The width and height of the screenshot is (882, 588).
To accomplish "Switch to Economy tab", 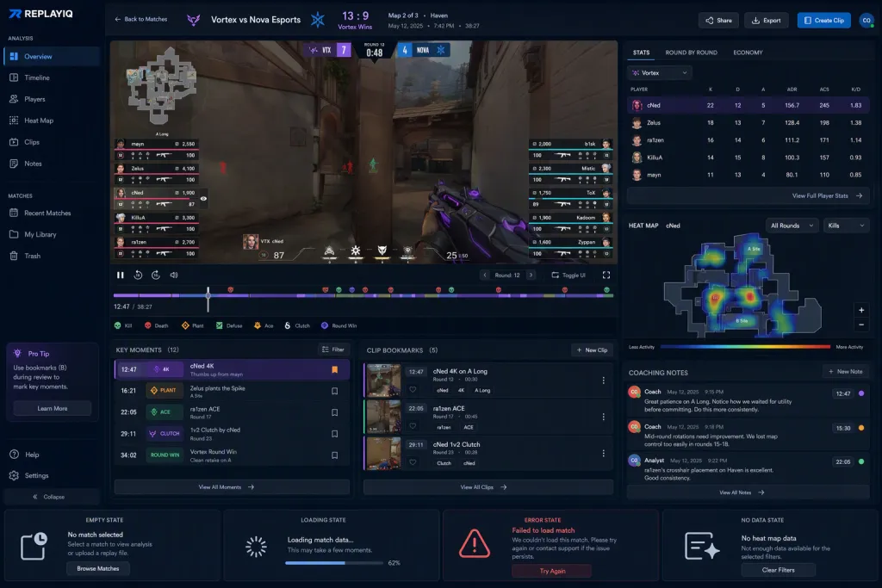I will 748,53.
